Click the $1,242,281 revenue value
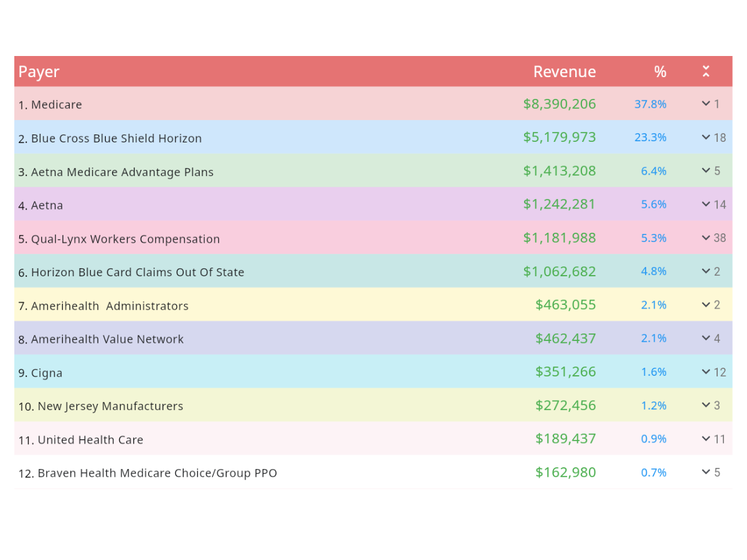This screenshot has width=747, height=560. [560, 204]
